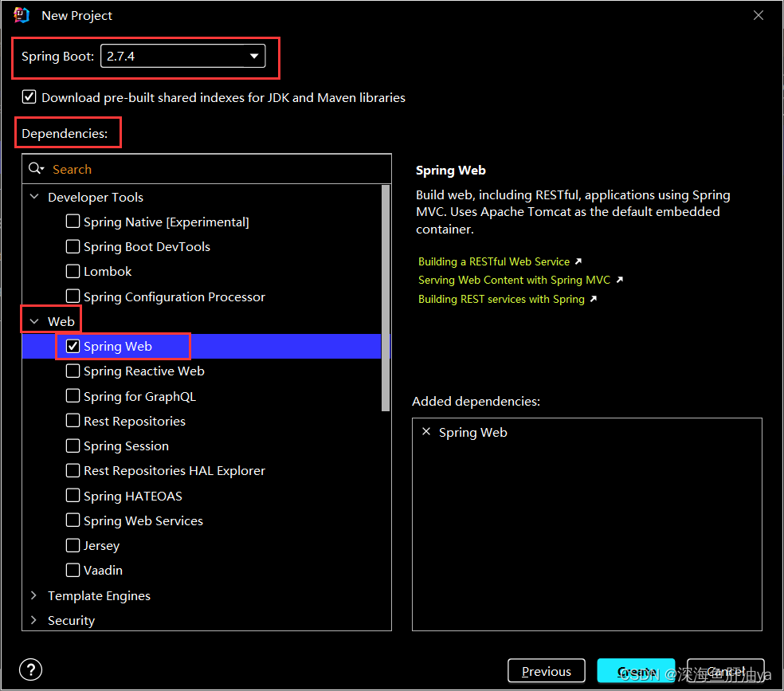Viewport: 784px width, 691px height.
Task: Open arrow icon beside Building a RESTful Web Service
Action: pos(578,261)
